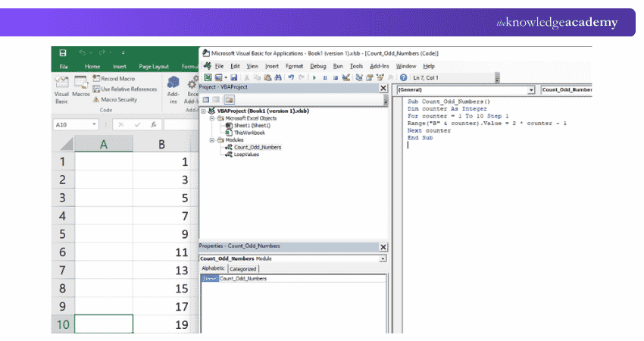
Task: Open Properties object dropdown Count_Odd_Numbers Module
Action: pyautogui.click(x=383, y=258)
